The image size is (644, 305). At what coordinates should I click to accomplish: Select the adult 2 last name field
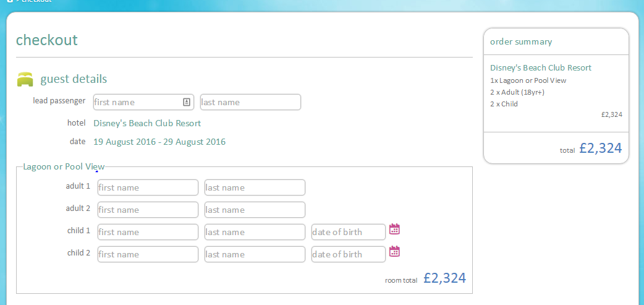click(255, 210)
